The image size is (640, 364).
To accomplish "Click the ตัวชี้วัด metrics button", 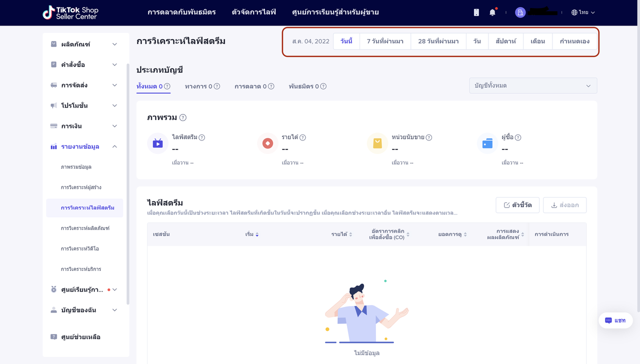I will click(517, 205).
